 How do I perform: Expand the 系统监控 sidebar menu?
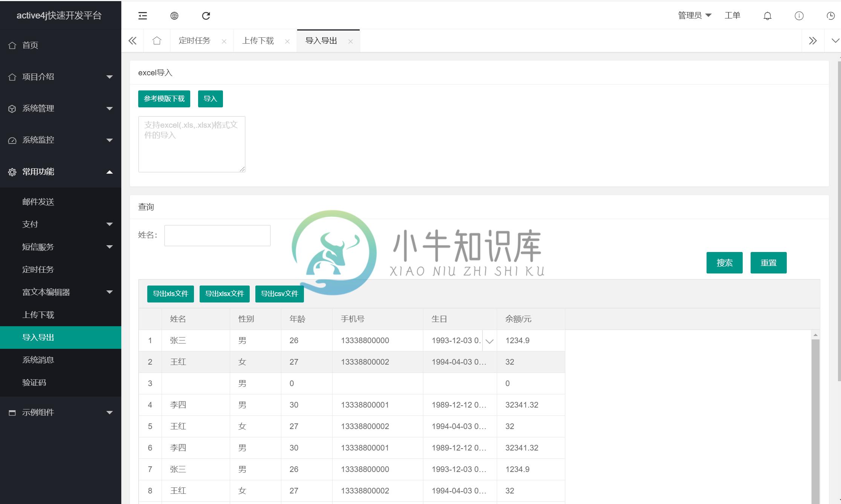pos(61,140)
